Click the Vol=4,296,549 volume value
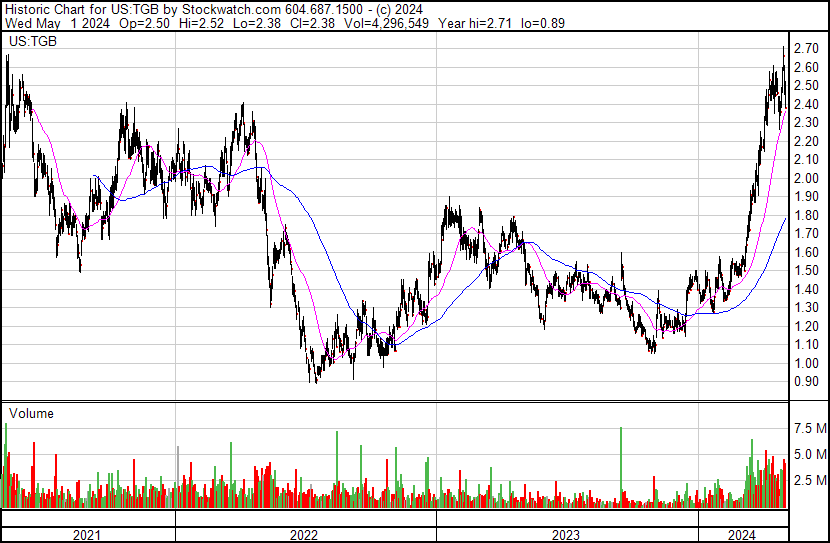 [x=386, y=23]
